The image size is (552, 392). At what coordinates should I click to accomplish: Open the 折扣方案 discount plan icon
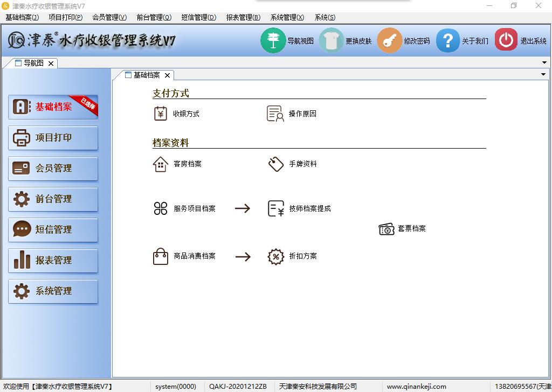click(276, 256)
